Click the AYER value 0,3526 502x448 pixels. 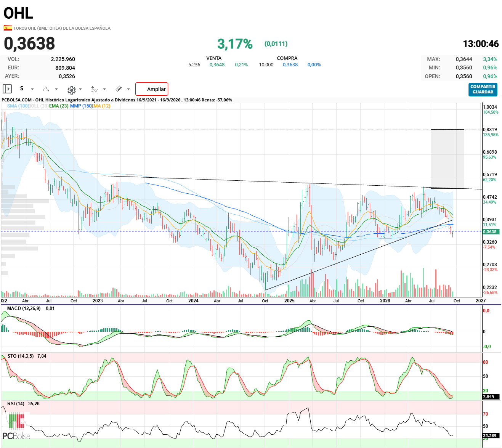click(67, 76)
